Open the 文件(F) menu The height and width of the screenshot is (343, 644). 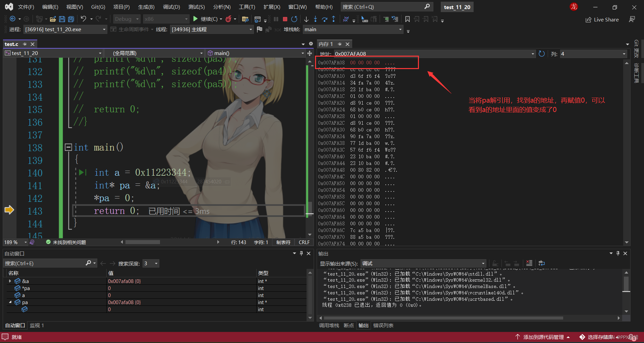click(26, 7)
